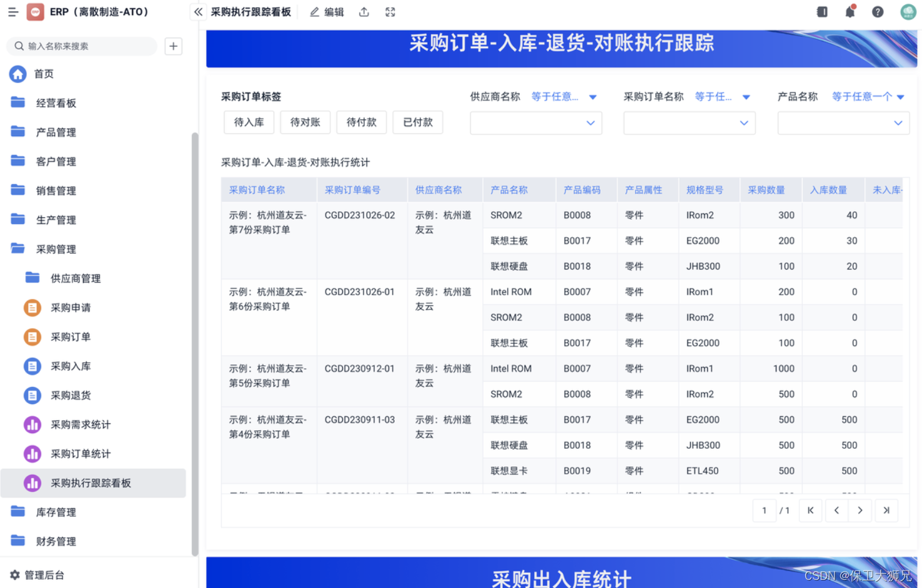Go to 首页 home icon
The width and height of the screenshot is (922, 588).
pyautogui.click(x=17, y=74)
